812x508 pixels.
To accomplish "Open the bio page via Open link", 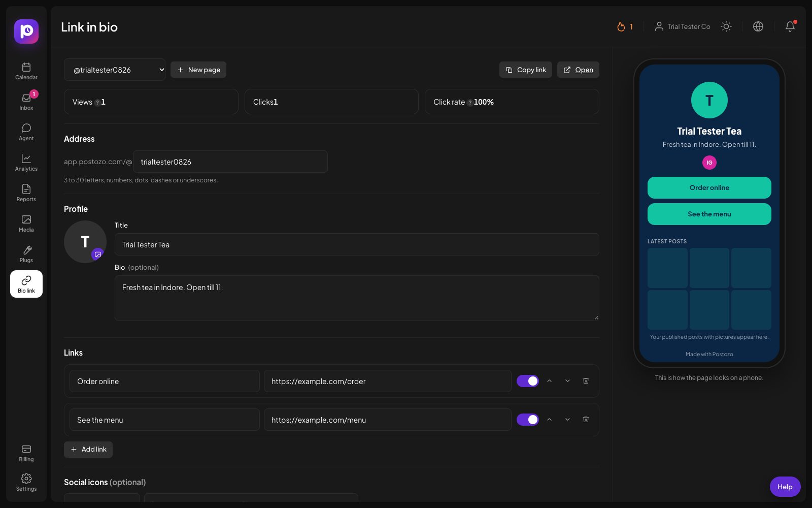I will click(x=578, y=70).
